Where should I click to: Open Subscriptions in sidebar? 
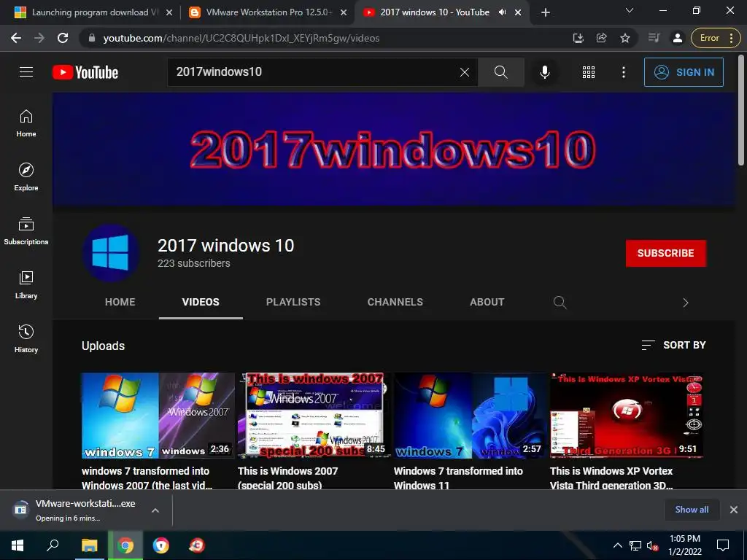click(26, 231)
